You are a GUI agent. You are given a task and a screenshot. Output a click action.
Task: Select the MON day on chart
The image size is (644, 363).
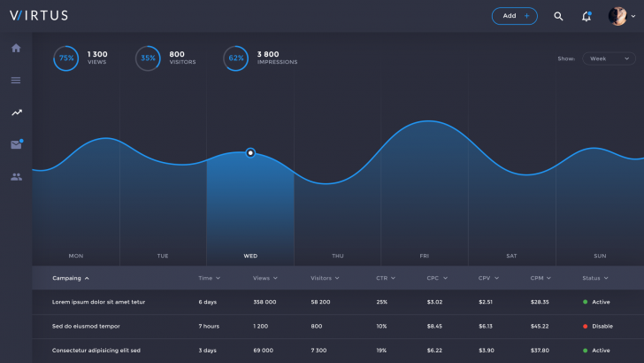(x=76, y=256)
